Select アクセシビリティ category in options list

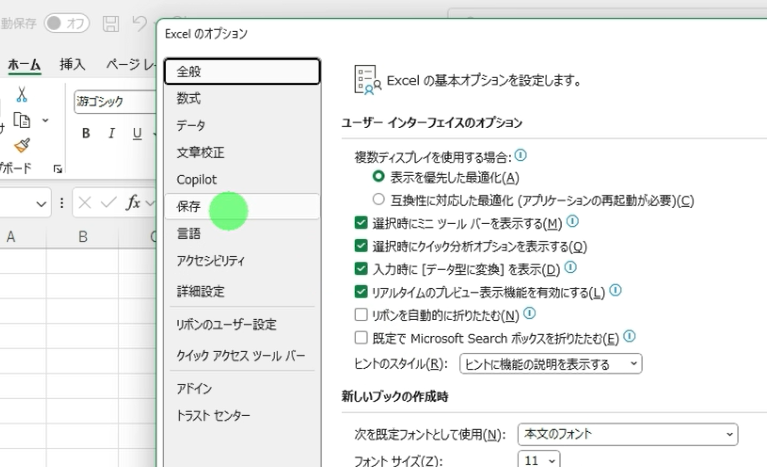coord(242,261)
